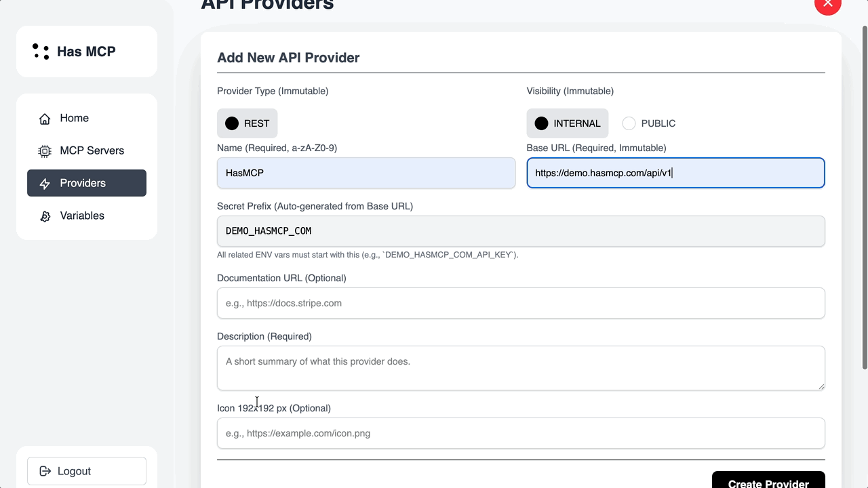Go to MCP Servers section

[87, 150]
